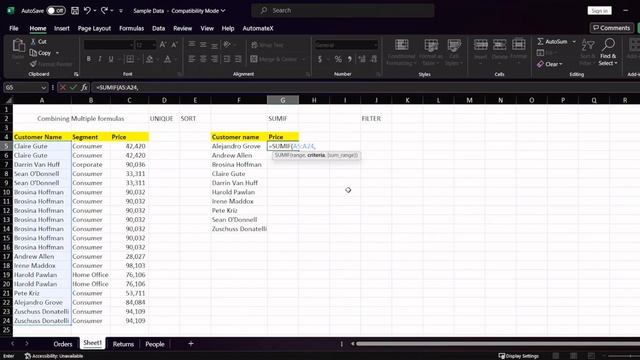Click the Copy button
This screenshot has height=360, width=640.
pyautogui.click(x=40, y=53)
